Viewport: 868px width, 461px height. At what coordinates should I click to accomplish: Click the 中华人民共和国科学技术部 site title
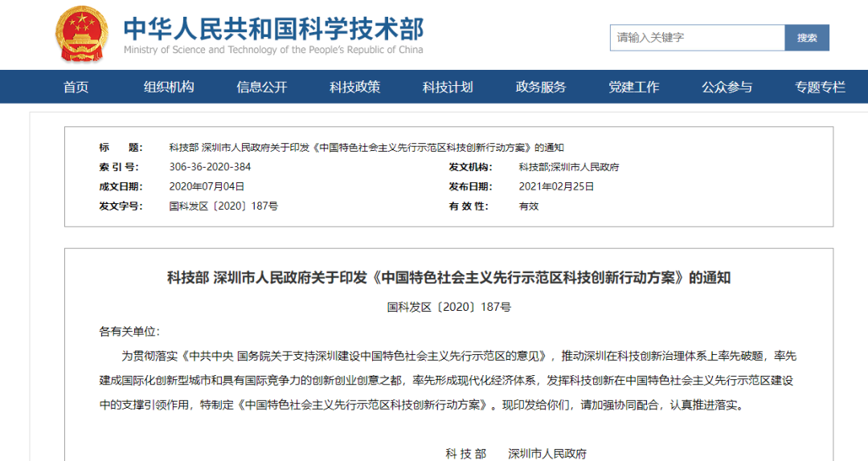point(273,29)
